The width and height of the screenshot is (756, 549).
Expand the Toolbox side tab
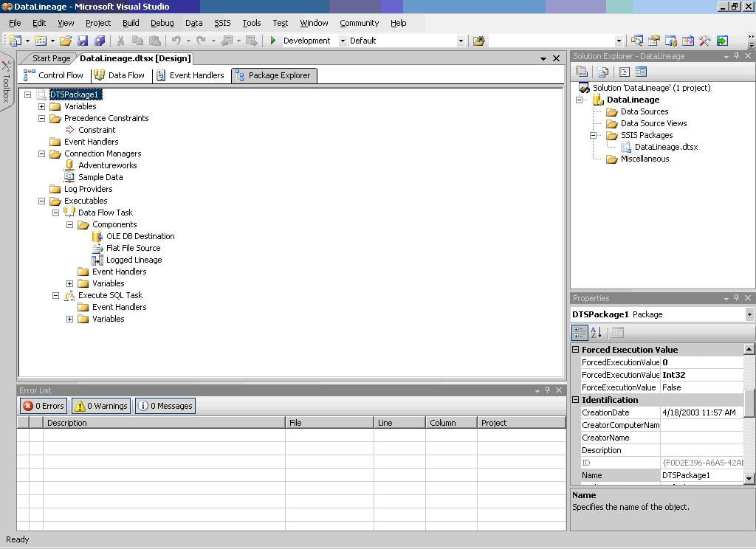6,81
